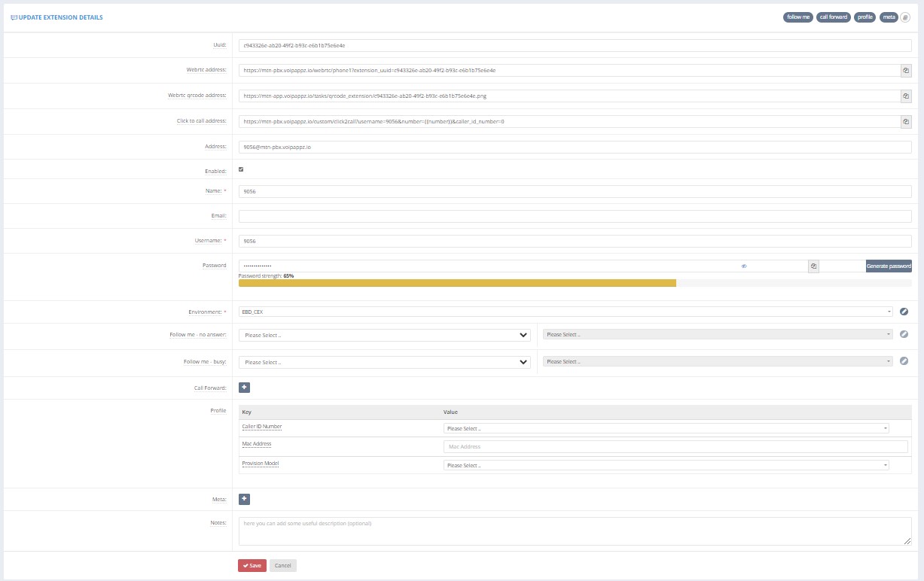Click the Generate password button
The image size is (924, 581).
point(889,266)
